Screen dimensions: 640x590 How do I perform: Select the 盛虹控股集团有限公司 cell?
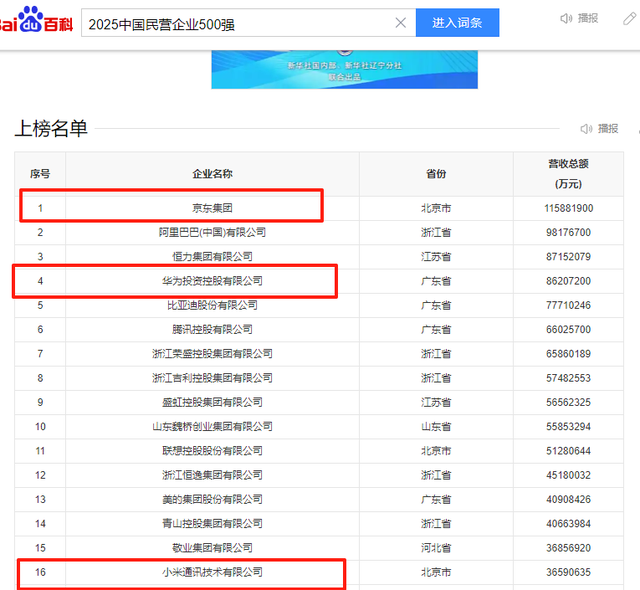tap(212, 402)
